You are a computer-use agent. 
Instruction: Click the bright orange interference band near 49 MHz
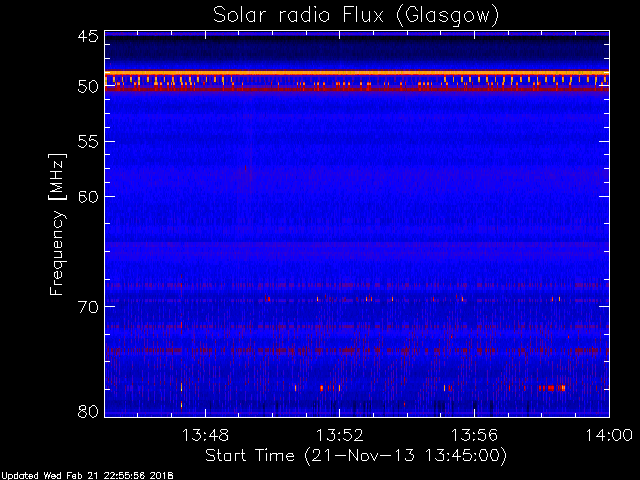(357, 73)
